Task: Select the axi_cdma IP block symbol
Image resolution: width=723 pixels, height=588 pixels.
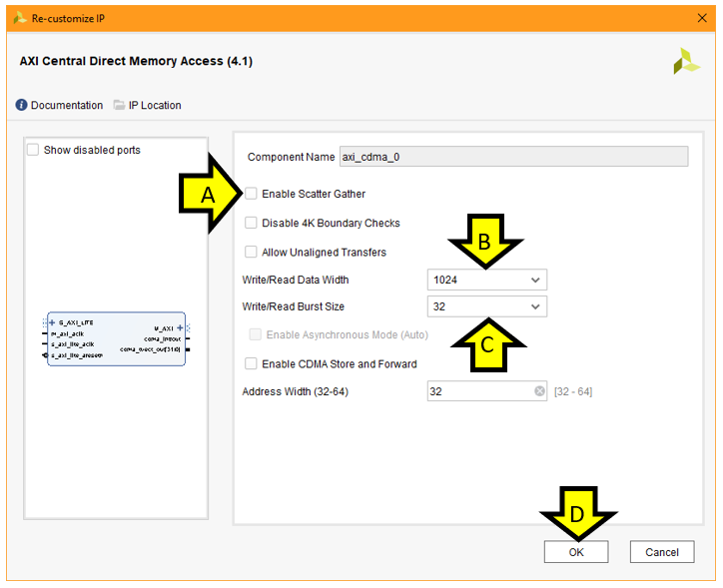Action: point(116,338)
